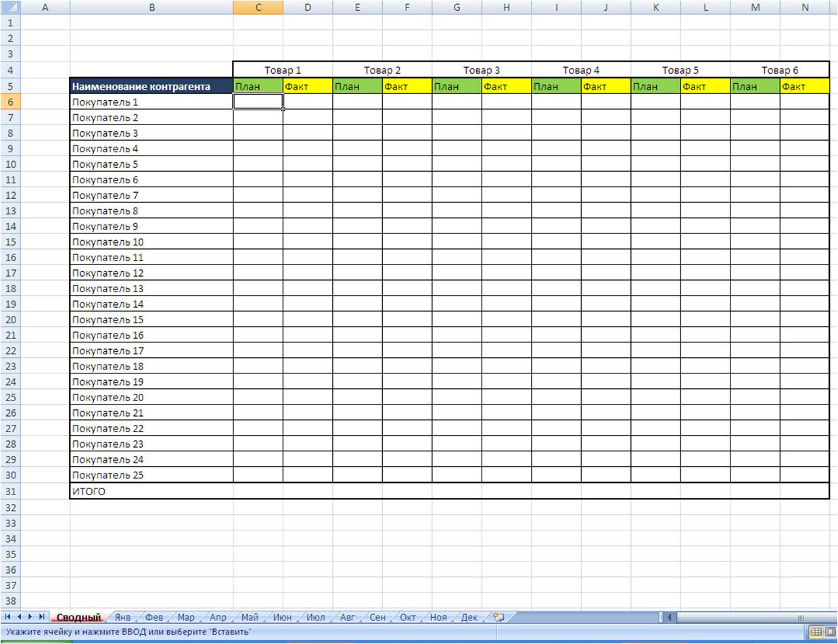Switch to the Июн sheet tab
Viewport: 838px width, 644px height.
[x=283, y=618]
